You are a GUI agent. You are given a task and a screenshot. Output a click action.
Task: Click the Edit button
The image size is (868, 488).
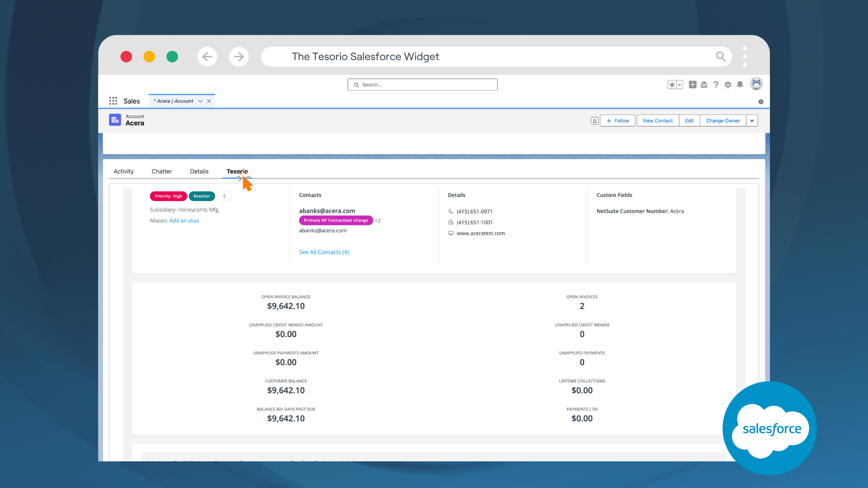coord(689,121)
